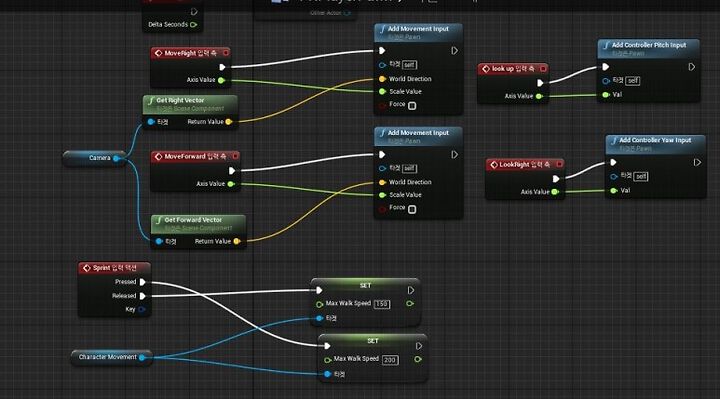Image resolution: width=720 pixels, height=399 pixels.
Task: Toggle Force checkbox on MoveRight's Add Movement Input
Action: pos(412,106)
